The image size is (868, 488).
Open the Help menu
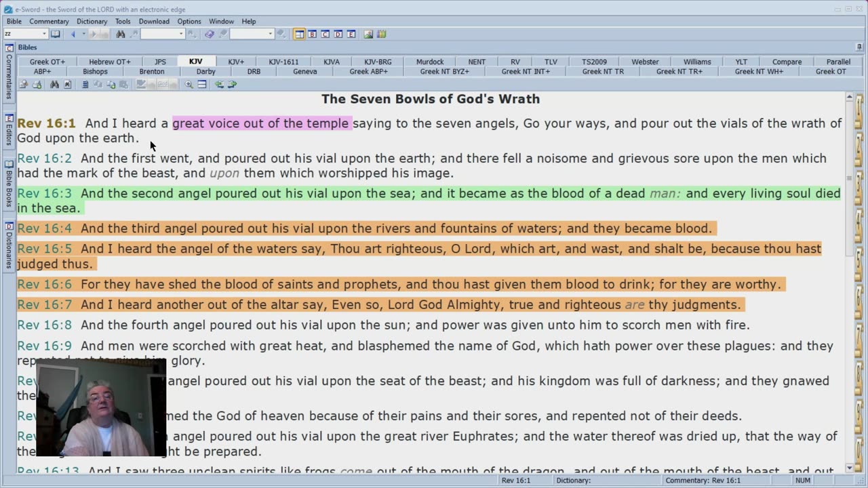pyautogui.click(x=249, y=22)
